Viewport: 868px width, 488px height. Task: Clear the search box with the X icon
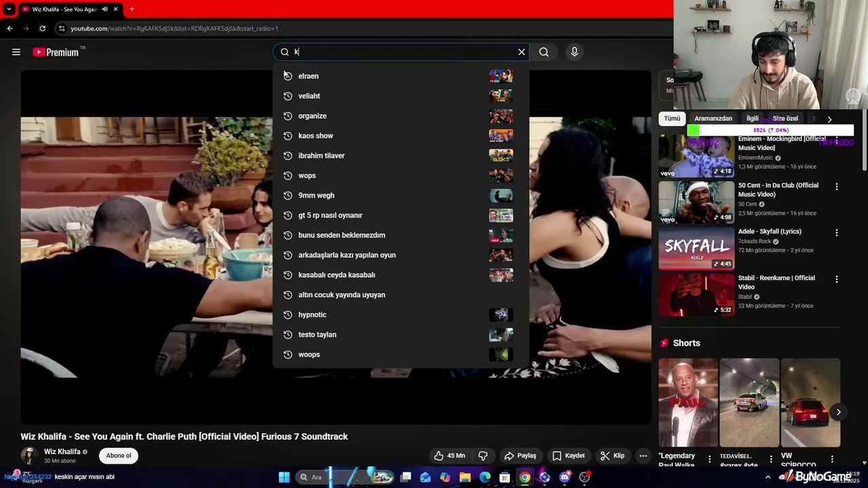pyautogui.click(x=521, y=52)
